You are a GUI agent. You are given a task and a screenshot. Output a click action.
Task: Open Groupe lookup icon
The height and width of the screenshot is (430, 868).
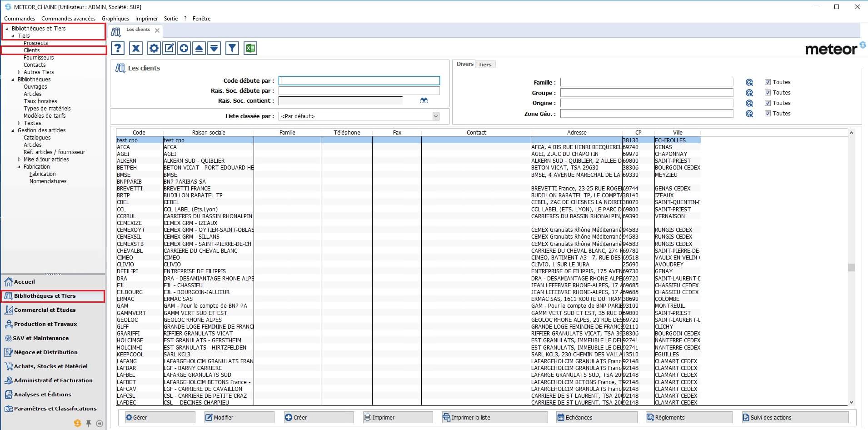click(x=749, y=93)
